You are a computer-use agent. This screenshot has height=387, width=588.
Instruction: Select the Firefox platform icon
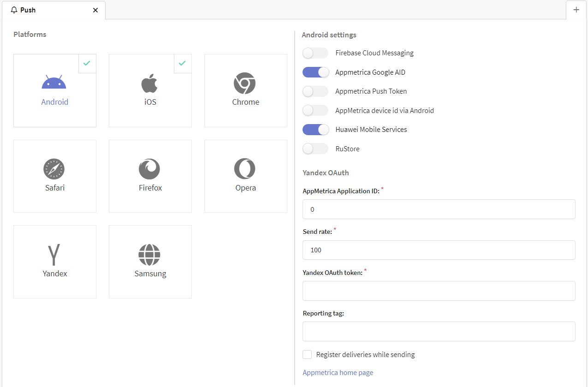[149, 169]
